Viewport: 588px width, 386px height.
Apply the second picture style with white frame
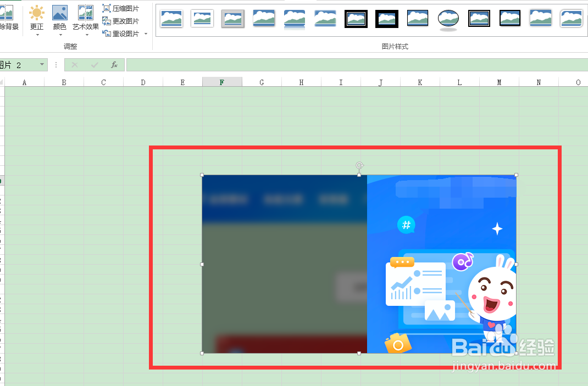pyautogui.click(x=202, y=18)
